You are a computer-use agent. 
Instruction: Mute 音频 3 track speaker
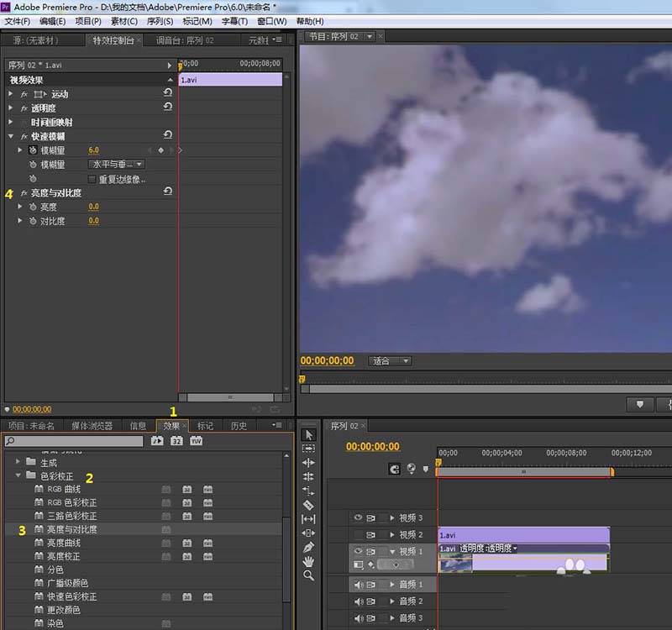[359, 618]
